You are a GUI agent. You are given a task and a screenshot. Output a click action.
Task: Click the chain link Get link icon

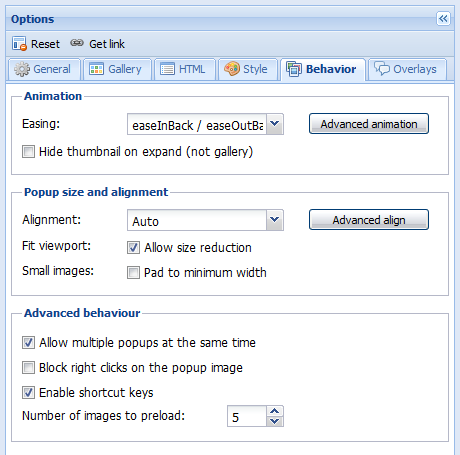[x=77, y=43]
